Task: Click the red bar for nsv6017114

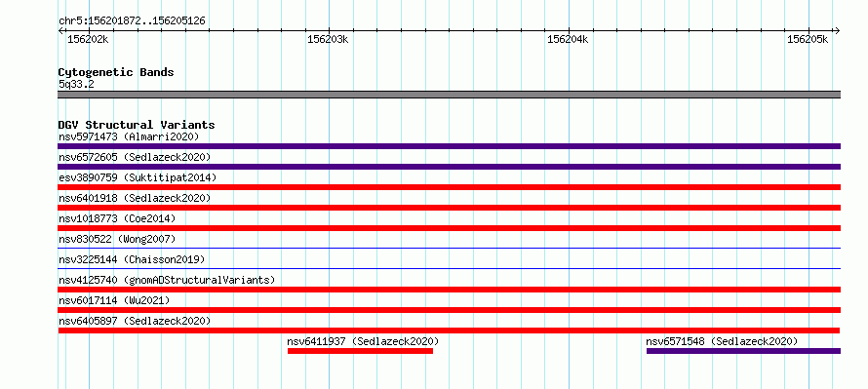Action: click(449, 310)
